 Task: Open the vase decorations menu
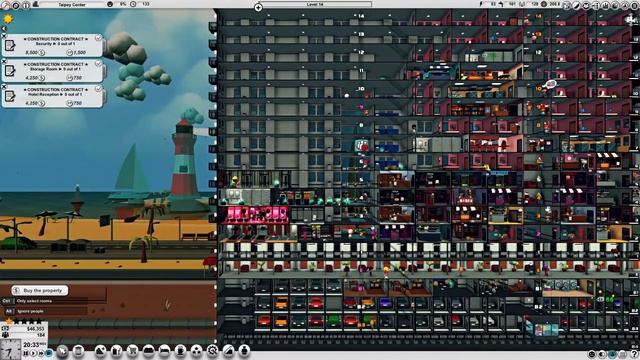point(244,351)
